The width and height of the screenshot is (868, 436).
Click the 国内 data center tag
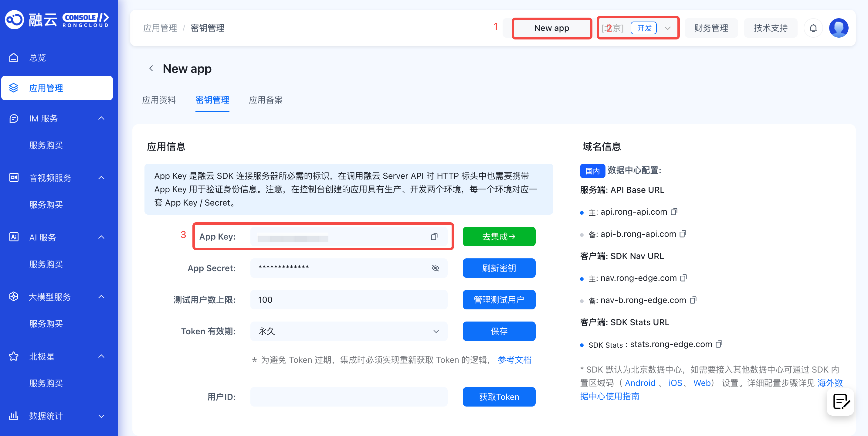coord(592,171)
